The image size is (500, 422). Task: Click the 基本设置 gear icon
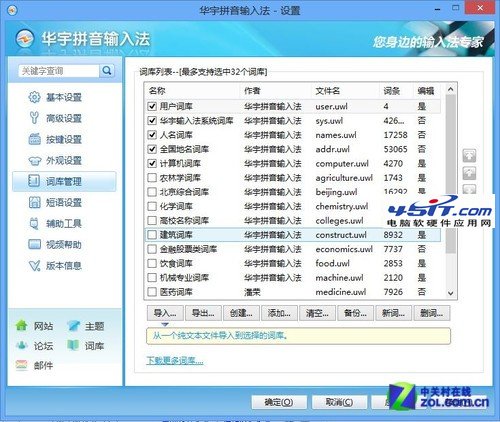tap(34, 97)
